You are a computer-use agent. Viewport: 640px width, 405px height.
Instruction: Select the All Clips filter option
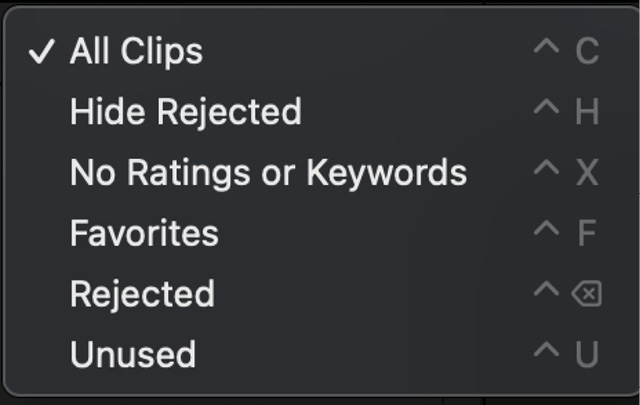point(136,52)
